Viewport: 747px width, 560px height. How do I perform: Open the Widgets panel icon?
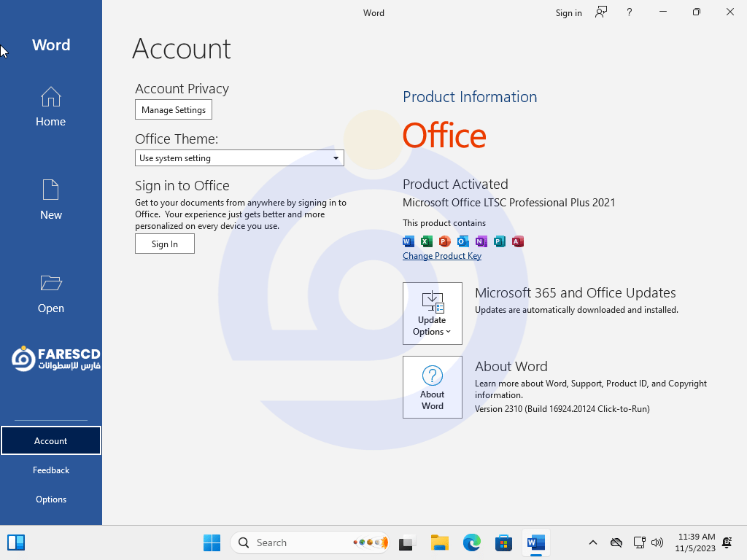(x=16, y=542)
